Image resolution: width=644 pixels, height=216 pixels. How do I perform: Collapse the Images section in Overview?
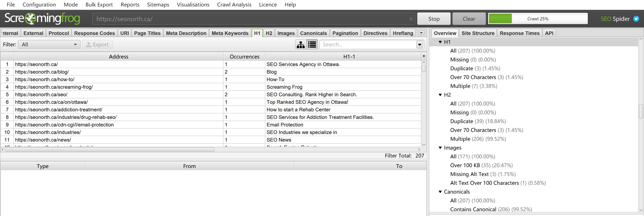(x=440, y=148)
